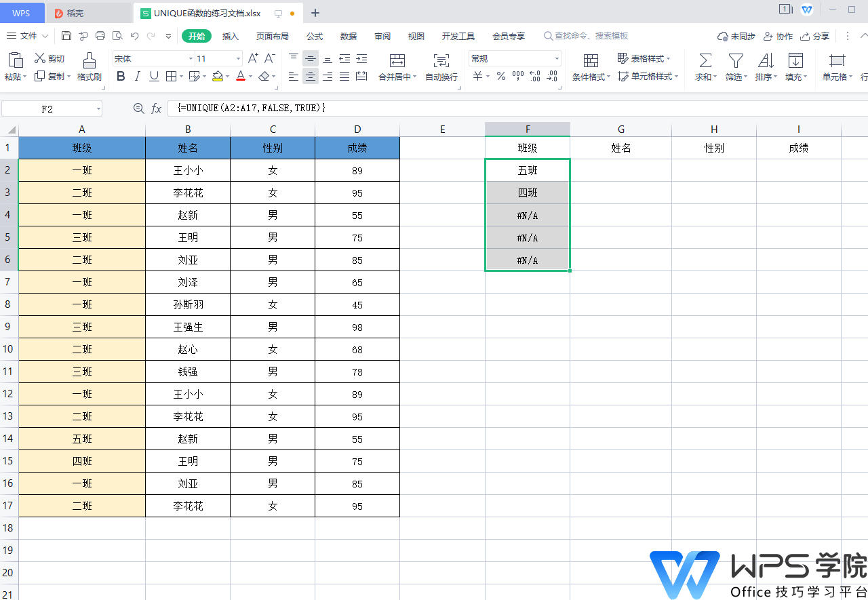
Task: Open the font size 11 dropdown
Action: tap(238, 59)
